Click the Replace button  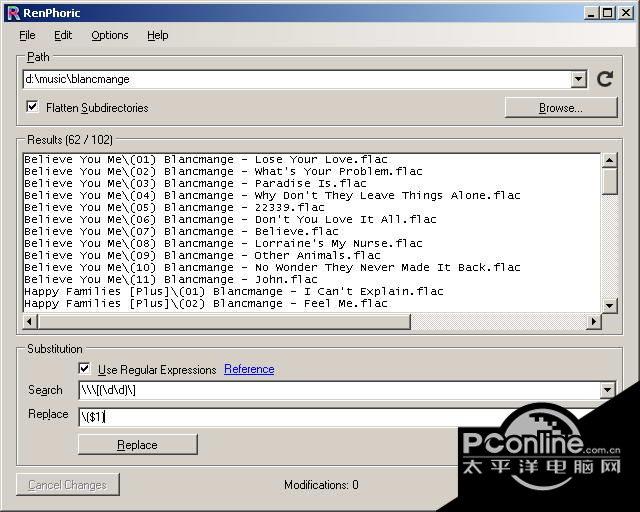pos(138,444)
